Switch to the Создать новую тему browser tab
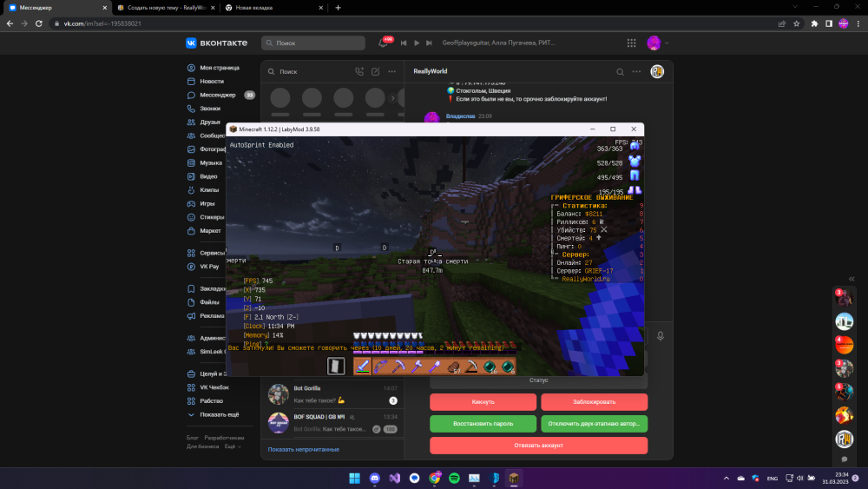Screen dimensions: 868x489 [166, 8]
